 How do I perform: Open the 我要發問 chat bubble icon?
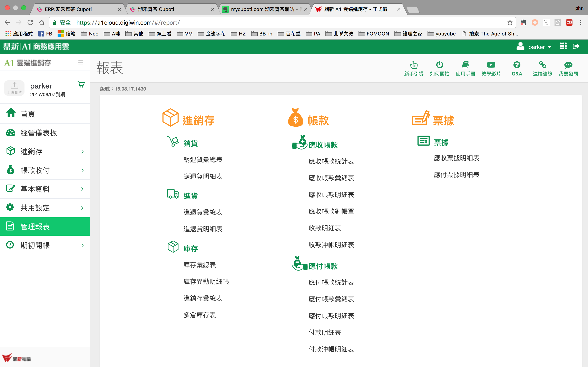click(568, 65)
